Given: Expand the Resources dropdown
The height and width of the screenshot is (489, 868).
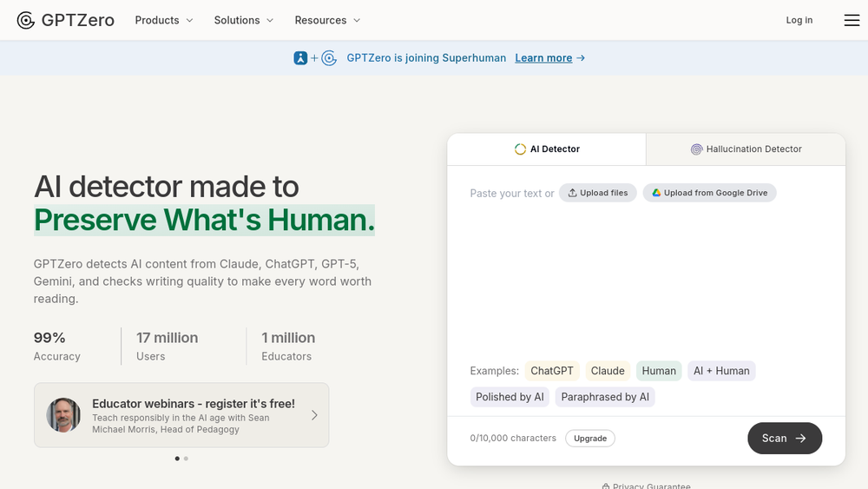Looking at the screenshot, I should click(x=327, y=21).
